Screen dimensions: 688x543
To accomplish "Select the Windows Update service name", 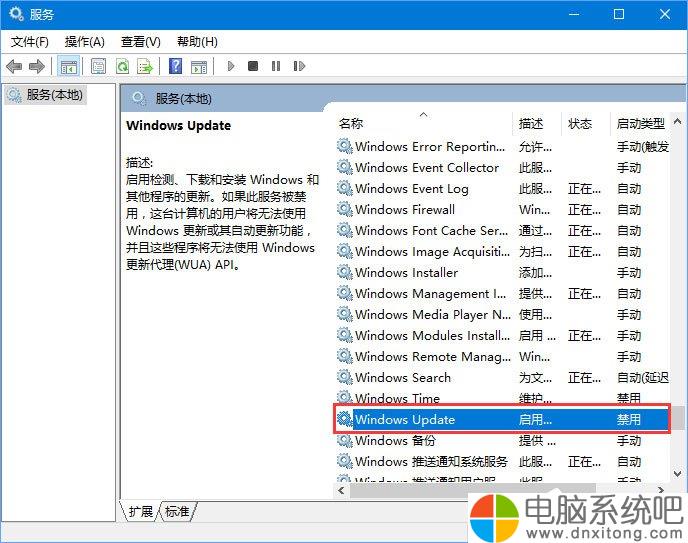I will point(405,420).
